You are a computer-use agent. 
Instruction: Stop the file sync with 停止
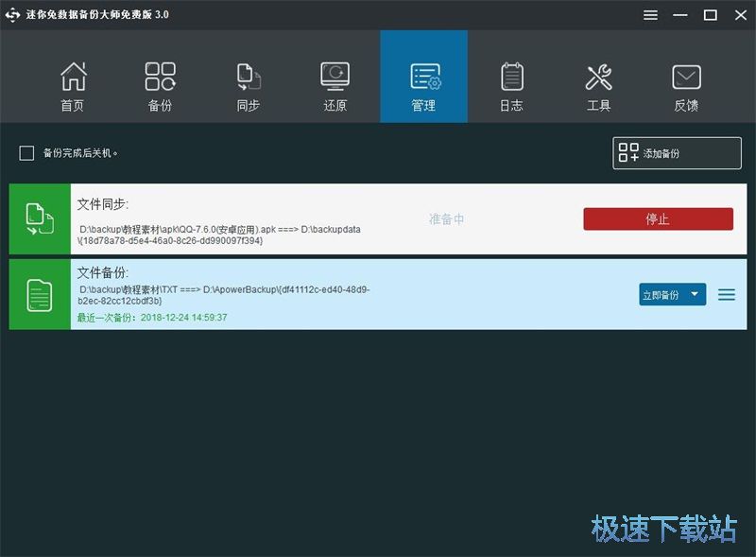pyautogui.click(x=658, y=219)
